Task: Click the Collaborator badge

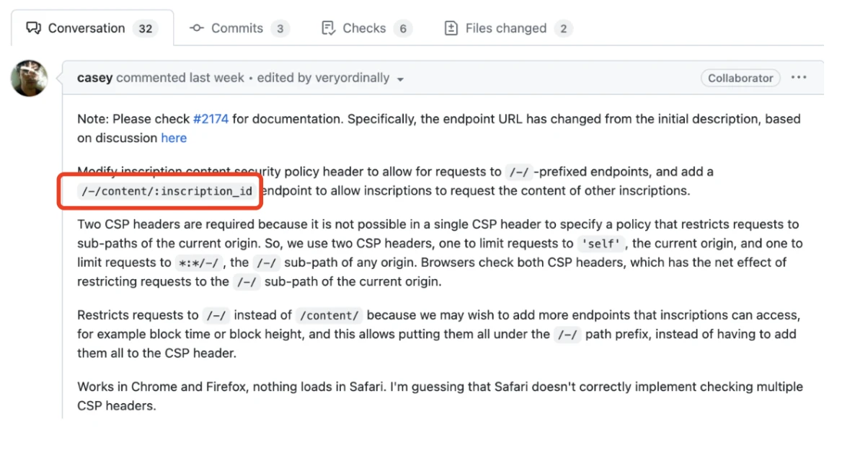Action: pyautogui.click(x=740, y=78)
